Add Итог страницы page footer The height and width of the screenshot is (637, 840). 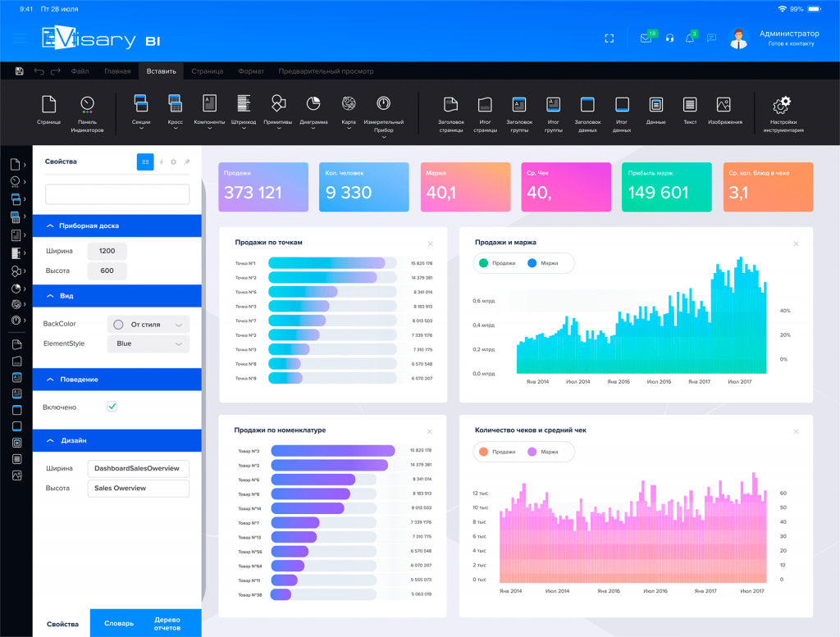[485, 114]
